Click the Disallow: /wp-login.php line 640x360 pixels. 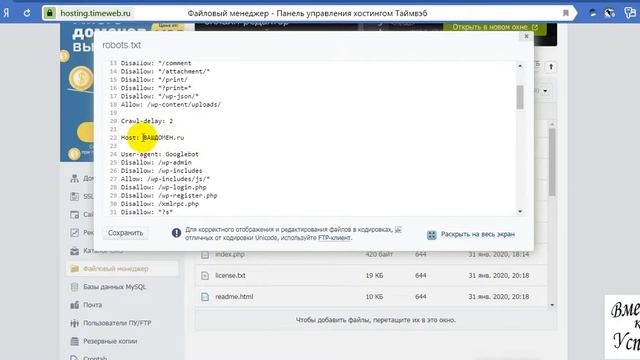coord(163,187)
